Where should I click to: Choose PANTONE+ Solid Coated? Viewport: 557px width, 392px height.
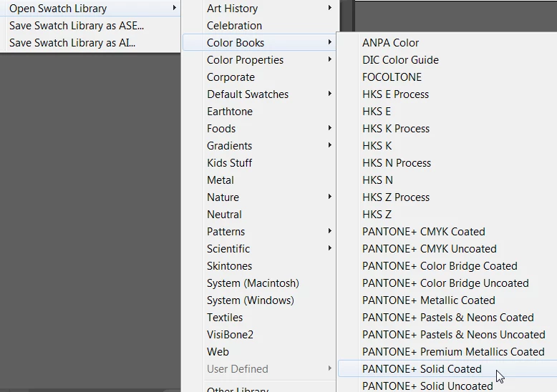(447, 369)
